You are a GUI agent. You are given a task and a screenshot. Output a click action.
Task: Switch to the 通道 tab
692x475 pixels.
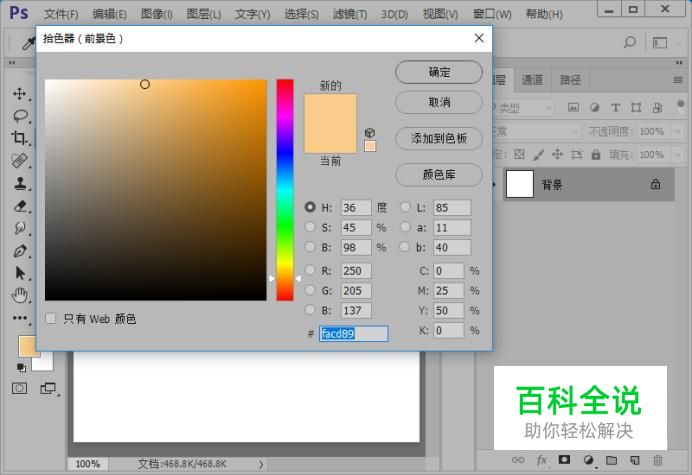[532, 80]
